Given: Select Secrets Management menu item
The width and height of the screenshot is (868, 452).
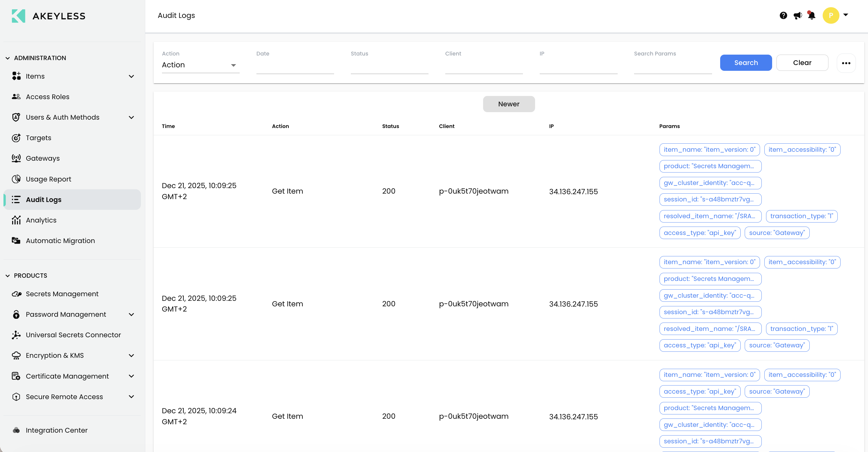Looking at the screenshot, I should (x=62, y=294).
